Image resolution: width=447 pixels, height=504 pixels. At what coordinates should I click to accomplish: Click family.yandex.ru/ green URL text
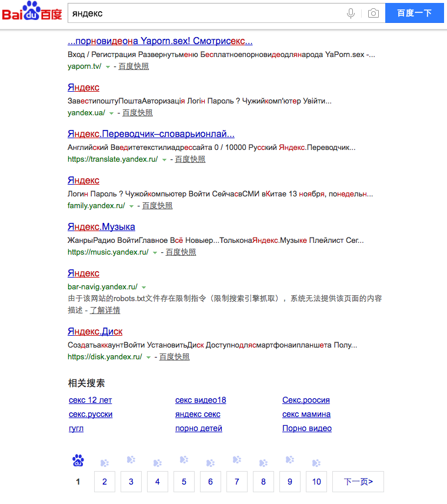96,206
